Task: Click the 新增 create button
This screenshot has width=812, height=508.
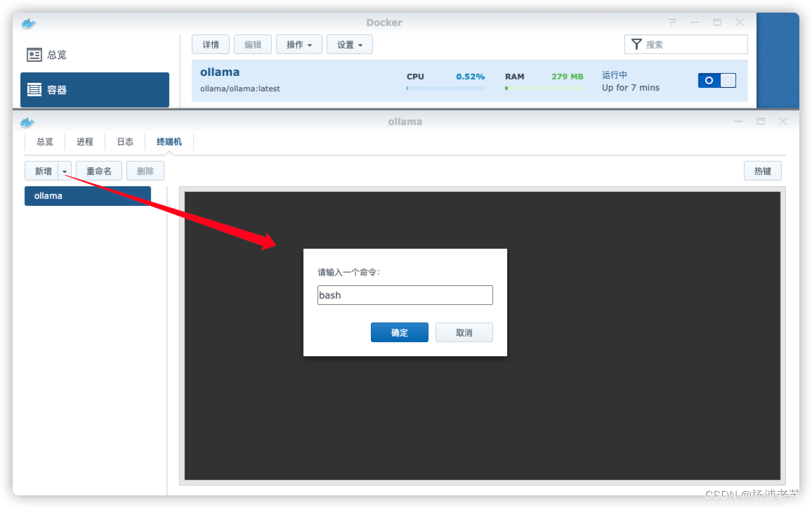Action: click(x=42, y=171)
